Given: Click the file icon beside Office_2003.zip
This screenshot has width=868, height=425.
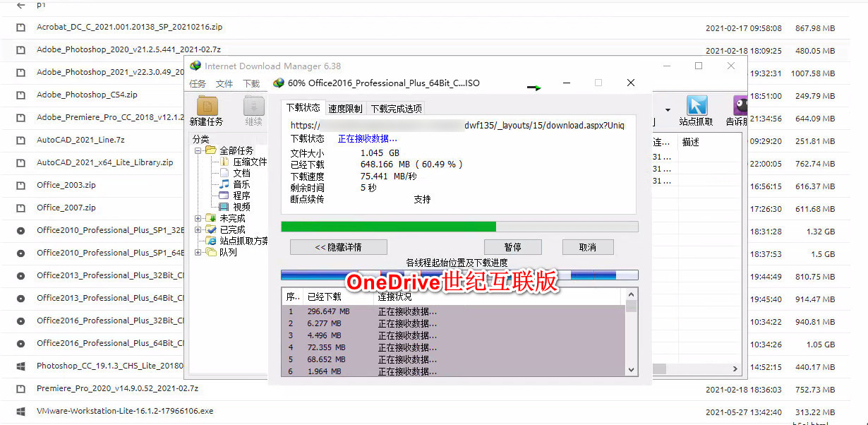Looking at the screenshot, I should 21,186.
